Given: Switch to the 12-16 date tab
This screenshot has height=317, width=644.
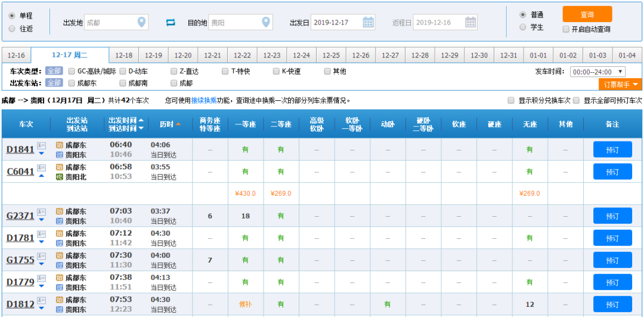Looking at the screenshot, I should coord(17,55).
